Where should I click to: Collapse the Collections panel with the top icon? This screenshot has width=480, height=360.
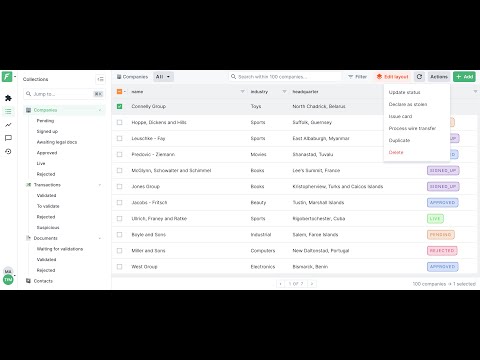(100, 79)
